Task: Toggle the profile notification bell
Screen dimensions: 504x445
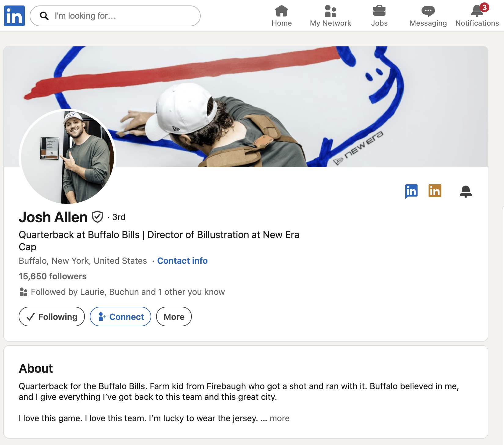Action: pyautogui.click(x=466, y=191)
